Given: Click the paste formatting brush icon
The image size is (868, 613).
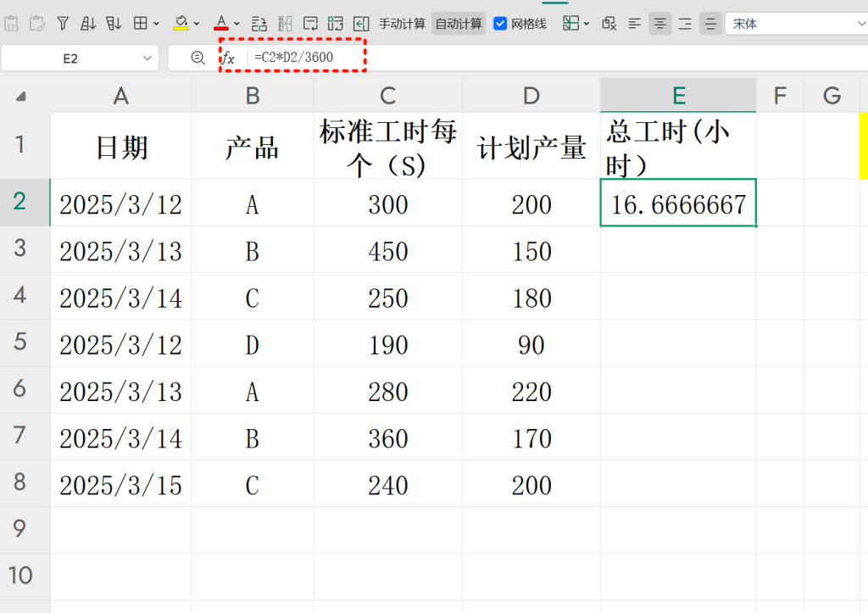Looking at the screenshot, I should click(37, 24).
